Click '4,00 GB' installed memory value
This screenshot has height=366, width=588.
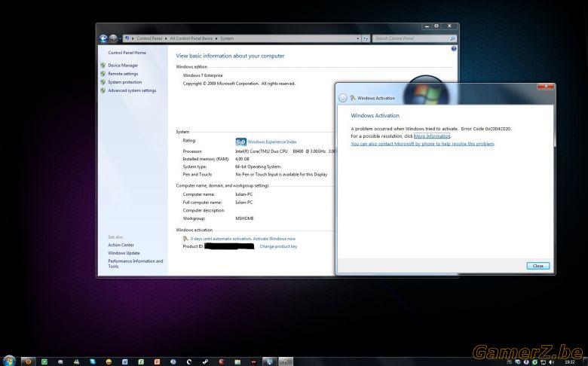pyautogui.click(x=242, y=159)
